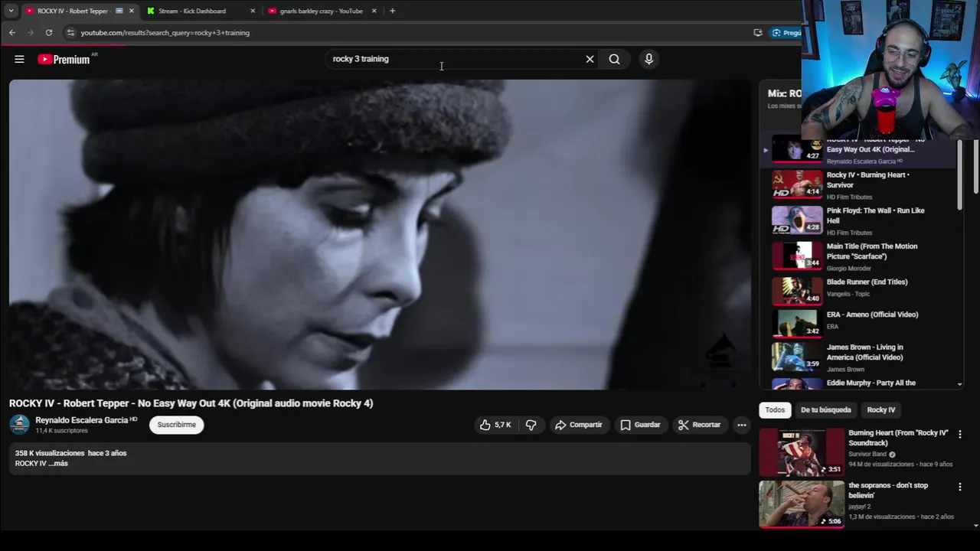
Task: Share the video via Compartir
Action: click(578, 425)
